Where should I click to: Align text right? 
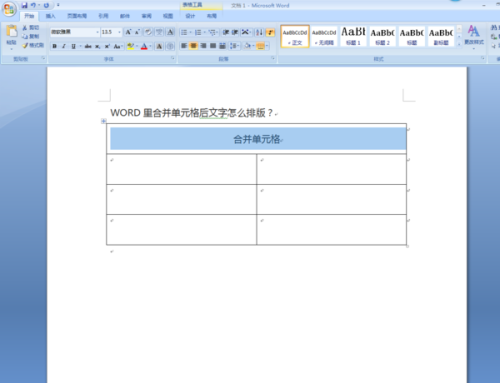203,46
